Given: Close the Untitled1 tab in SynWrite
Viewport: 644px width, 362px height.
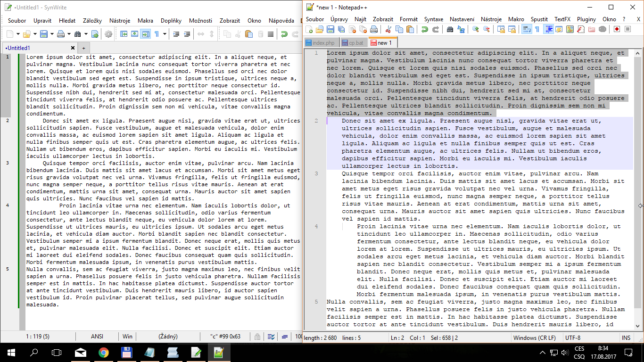Looking at the screenshot, I should coord(73,48).
